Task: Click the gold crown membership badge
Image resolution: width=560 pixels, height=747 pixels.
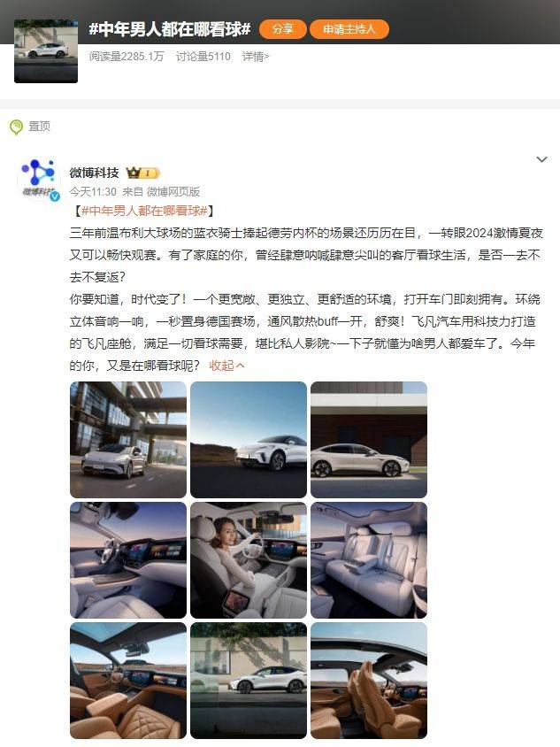Action: [142, 173]
